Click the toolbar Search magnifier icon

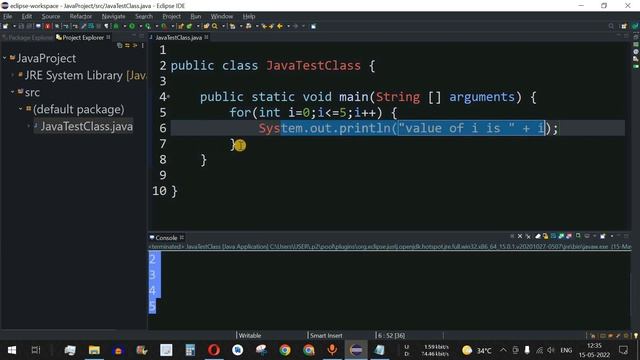pos(215,26)
